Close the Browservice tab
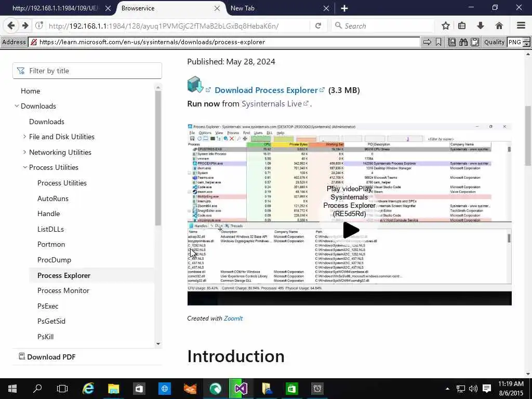The height and width of the screenshot is (399, 532). click(217, 8)
